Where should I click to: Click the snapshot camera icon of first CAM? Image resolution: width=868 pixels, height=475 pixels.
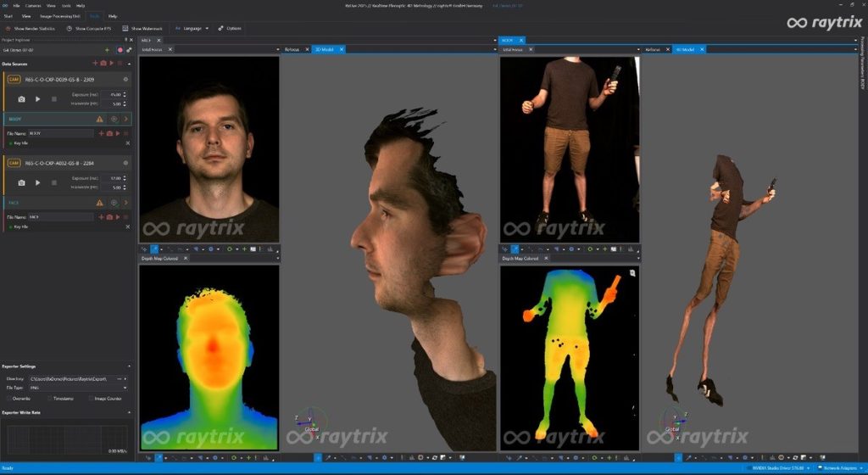[22, 99]
